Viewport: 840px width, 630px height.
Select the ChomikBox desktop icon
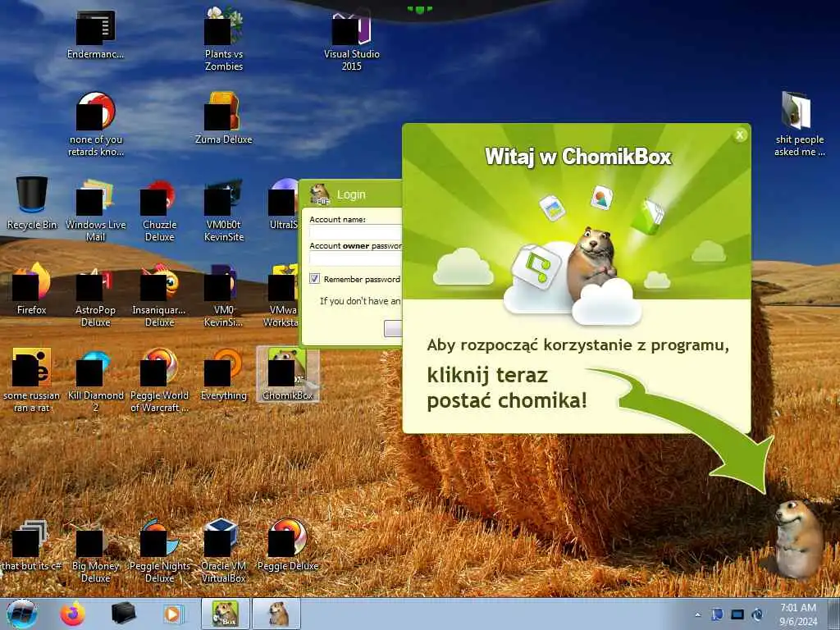point(288,374)
